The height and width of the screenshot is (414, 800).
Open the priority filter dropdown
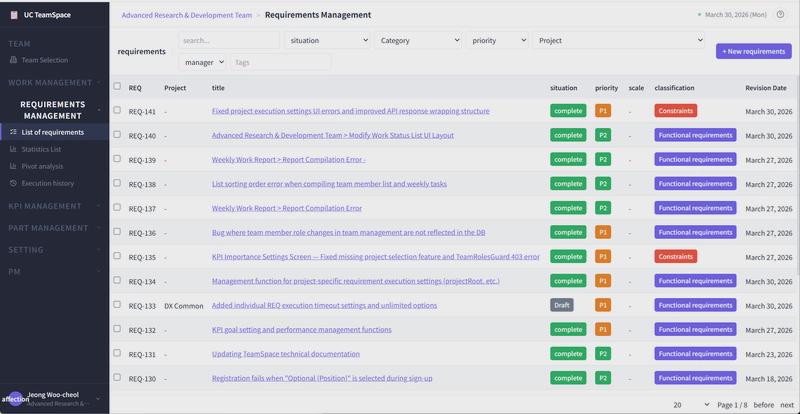496,41
